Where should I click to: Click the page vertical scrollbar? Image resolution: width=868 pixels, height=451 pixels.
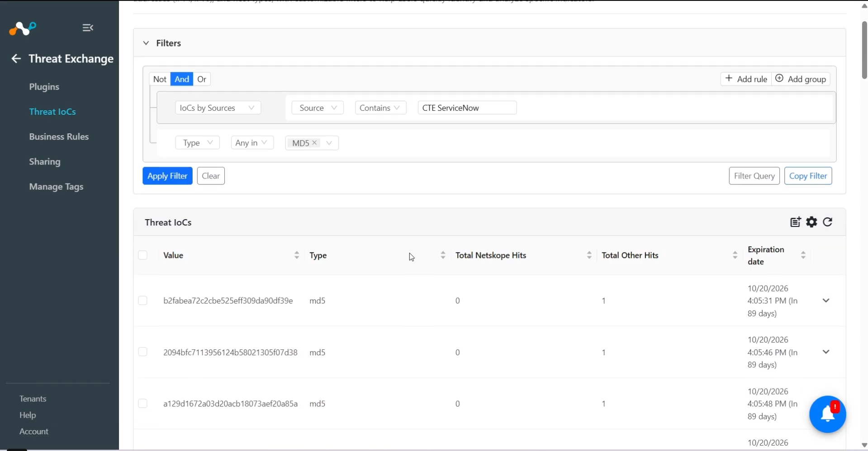point(864,50)
